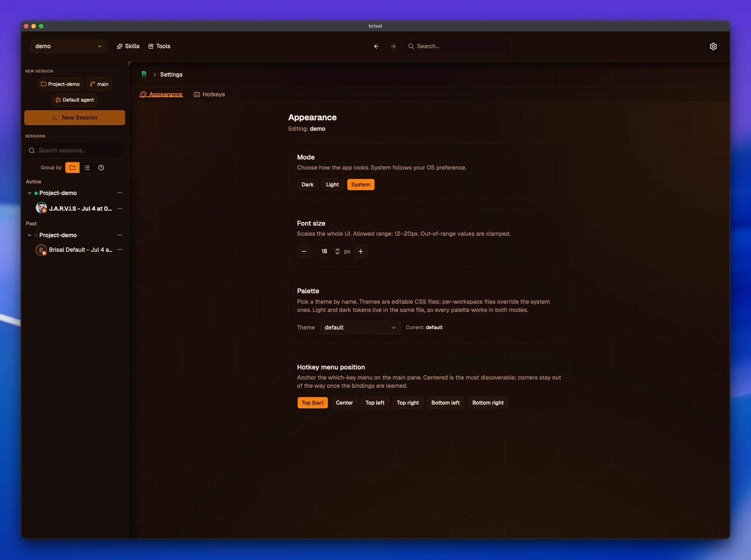Image resolution: width=751 pixels, height=560 pixels.
Task: Increase font size with plus button
Action: pos(361,251)
